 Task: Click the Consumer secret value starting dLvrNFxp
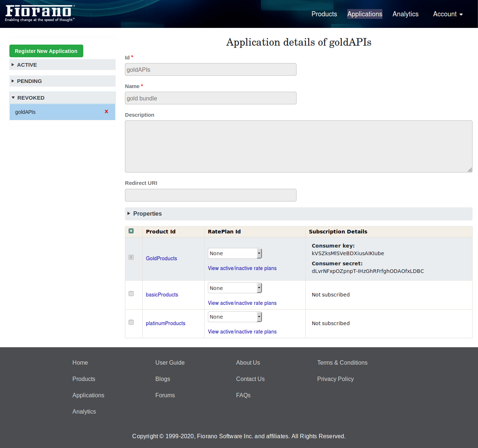(368, 271)
